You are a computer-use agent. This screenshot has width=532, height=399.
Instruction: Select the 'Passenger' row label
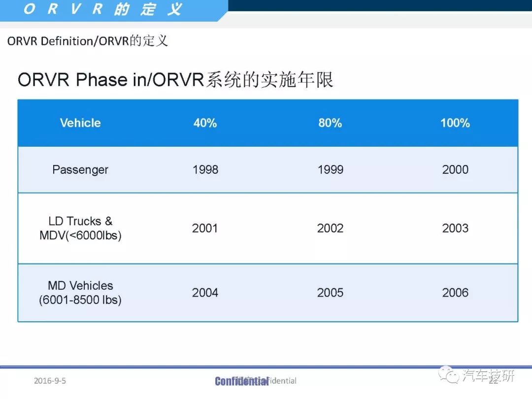tap(80, 169)
